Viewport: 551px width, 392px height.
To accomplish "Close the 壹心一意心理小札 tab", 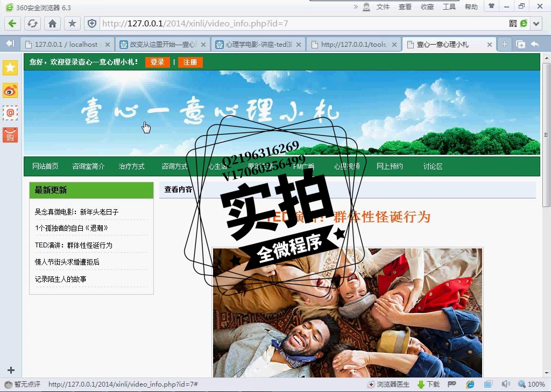I will click(x=490, y=45).
